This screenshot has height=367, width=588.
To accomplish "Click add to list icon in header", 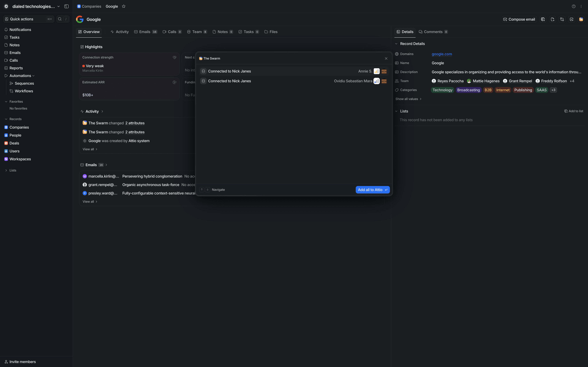I will (543, 19).
